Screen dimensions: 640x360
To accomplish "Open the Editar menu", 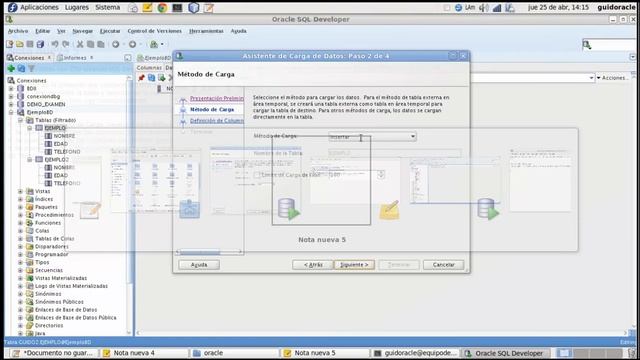I will [42, 31].
